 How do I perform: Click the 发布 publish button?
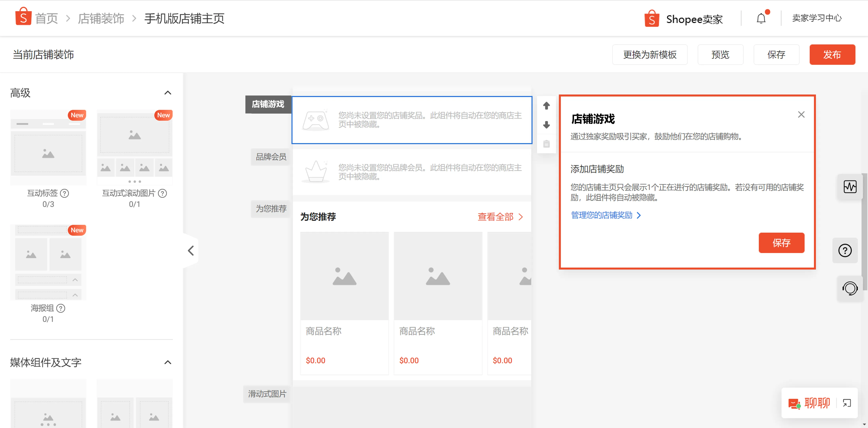(832, 54)
